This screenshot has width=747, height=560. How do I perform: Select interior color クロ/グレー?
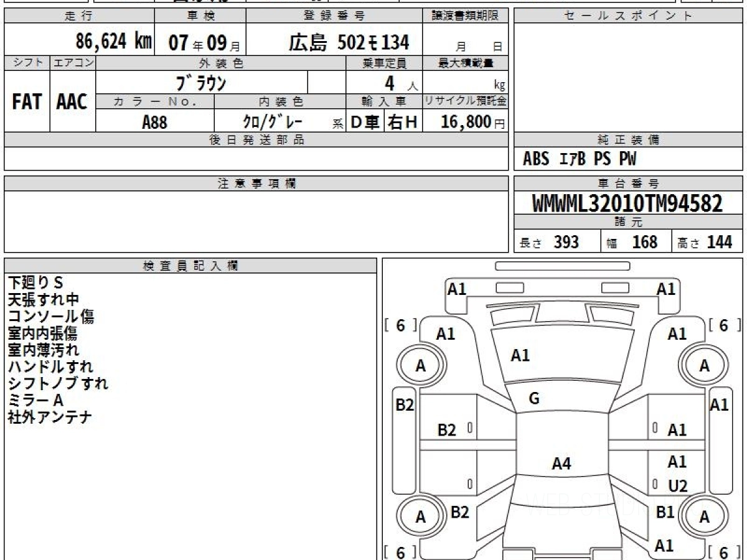(273, 122)
